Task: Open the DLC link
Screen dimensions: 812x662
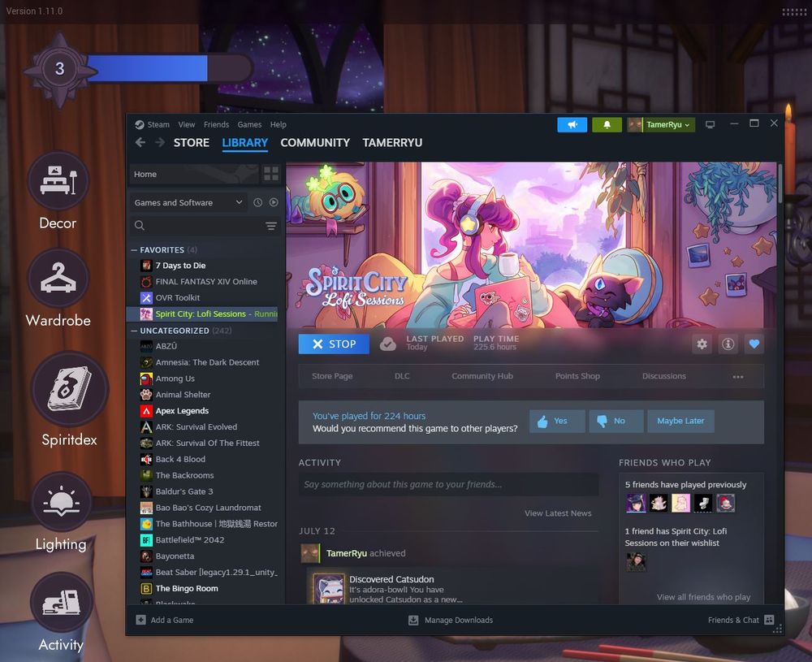Action: click(x=402, y=376)
